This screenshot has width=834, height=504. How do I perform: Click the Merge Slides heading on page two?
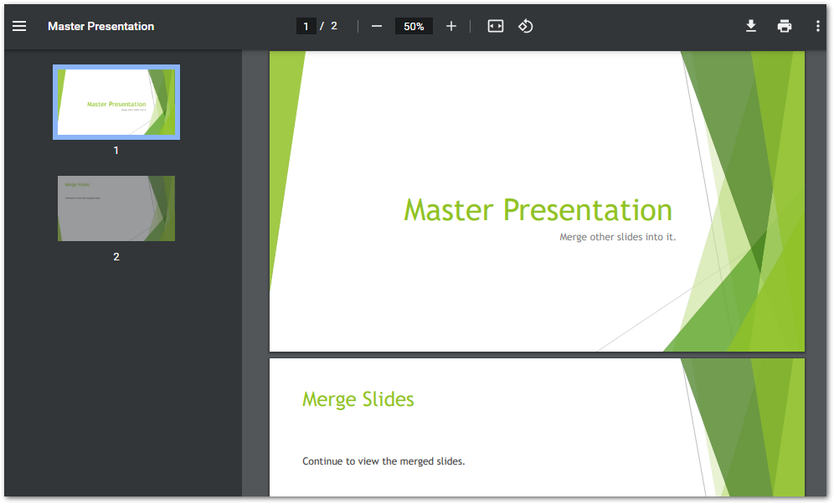pyautogui.click(x=358, y=399)
